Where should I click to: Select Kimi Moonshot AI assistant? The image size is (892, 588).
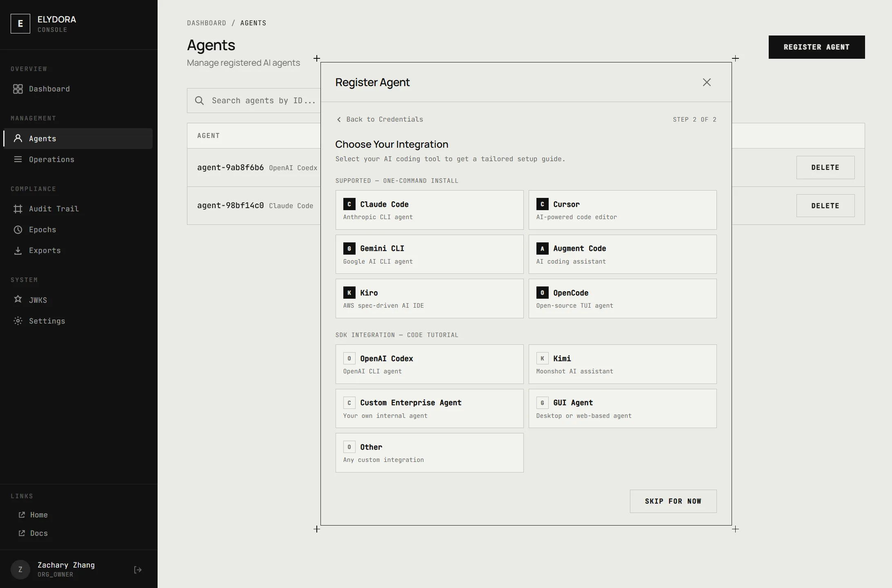pos(622,364)
